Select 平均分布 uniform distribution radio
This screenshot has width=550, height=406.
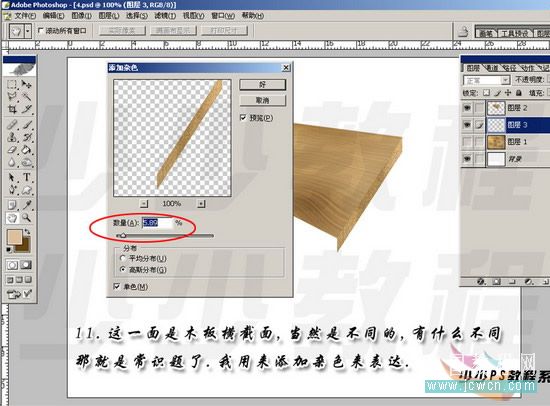point(123,258)
